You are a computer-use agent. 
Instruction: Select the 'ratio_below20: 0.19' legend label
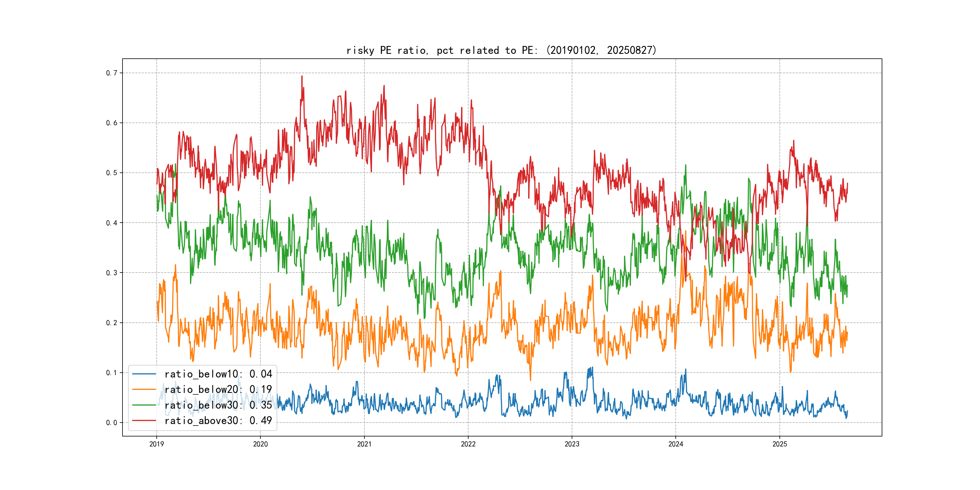[218, 389]
